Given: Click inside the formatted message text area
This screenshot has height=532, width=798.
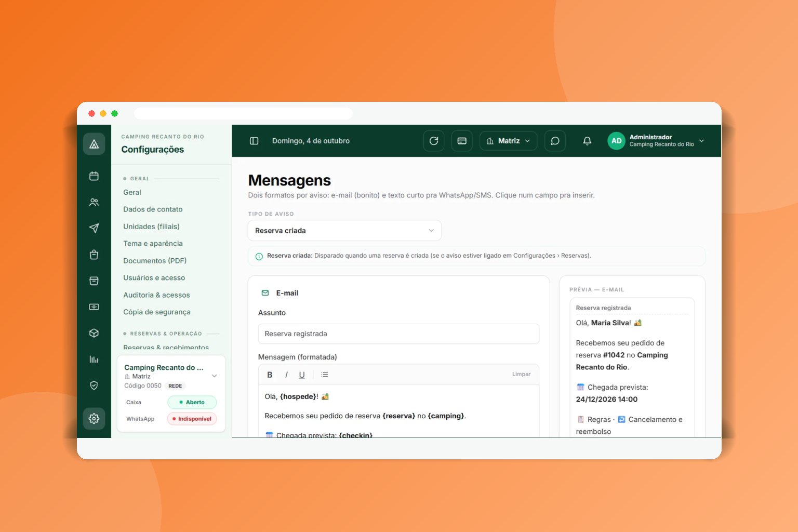Looking at the screenshot, I should [398, 411].
